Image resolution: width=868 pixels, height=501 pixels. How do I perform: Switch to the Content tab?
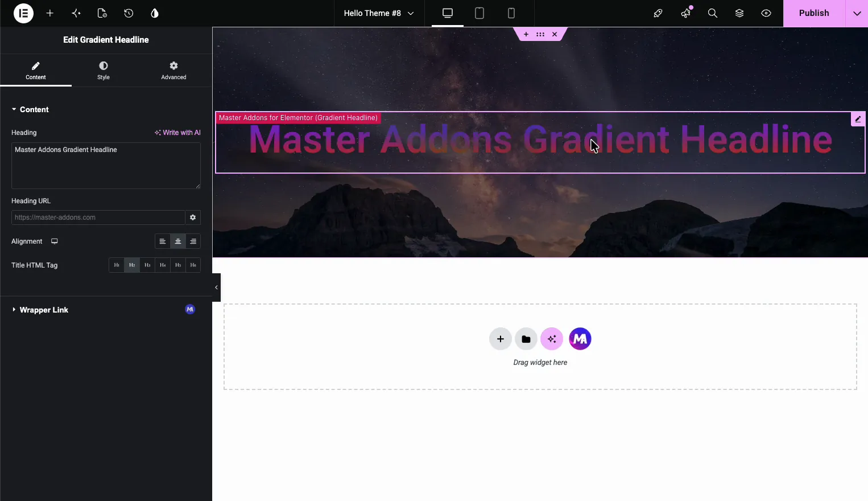(x=36, y=71)
